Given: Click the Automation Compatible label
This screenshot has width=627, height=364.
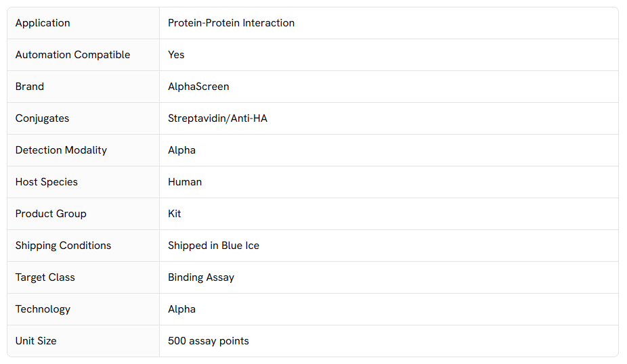Looking at the screenshot, I should pyautogui.click(x=72, y=55).
